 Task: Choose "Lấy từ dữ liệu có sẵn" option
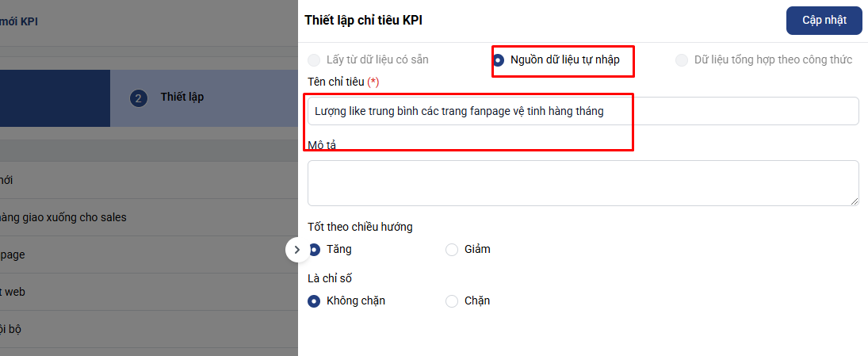pyautogui.click(x=315, y=60)
